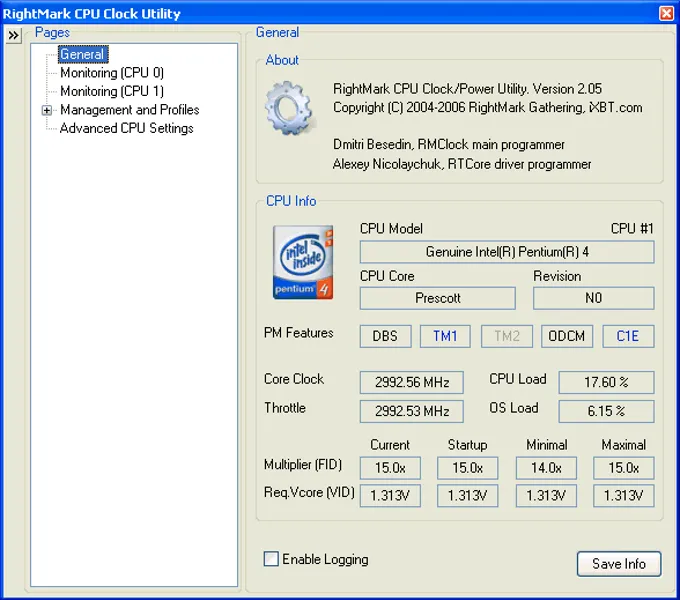Select the General page in the tree

tap(82, 54)
